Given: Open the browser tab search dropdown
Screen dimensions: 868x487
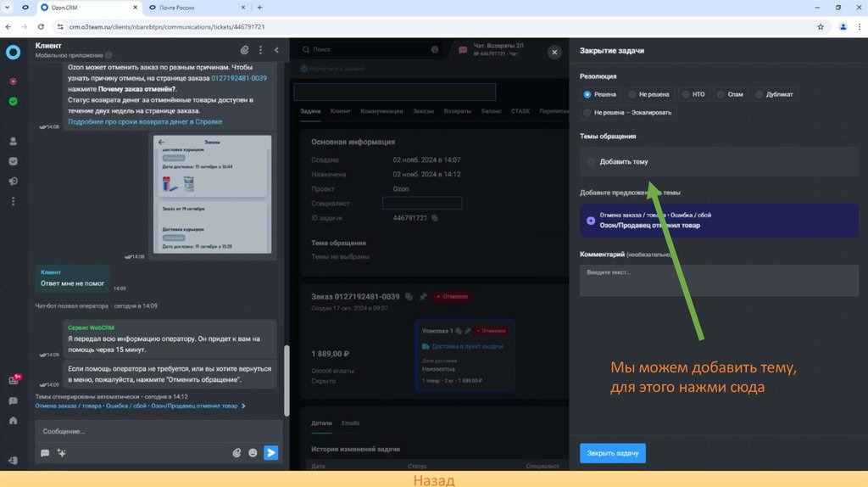Looking at the screenshot, I should pos(8,8).
